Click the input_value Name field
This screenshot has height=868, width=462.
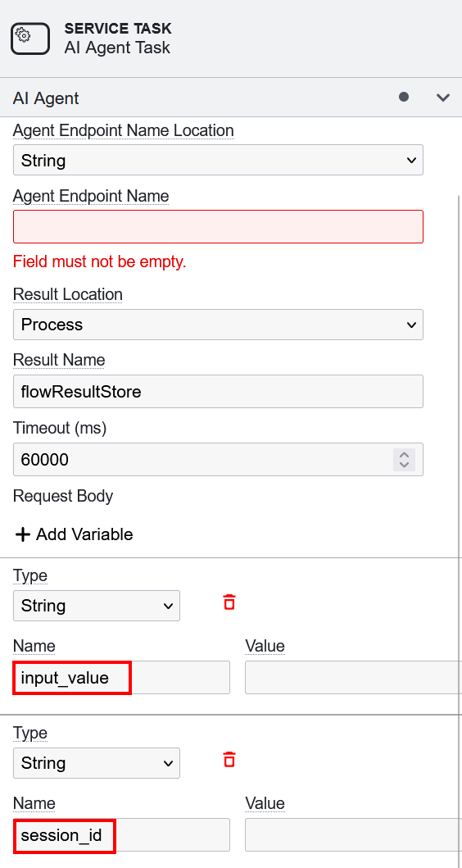(x=121, y=677)
